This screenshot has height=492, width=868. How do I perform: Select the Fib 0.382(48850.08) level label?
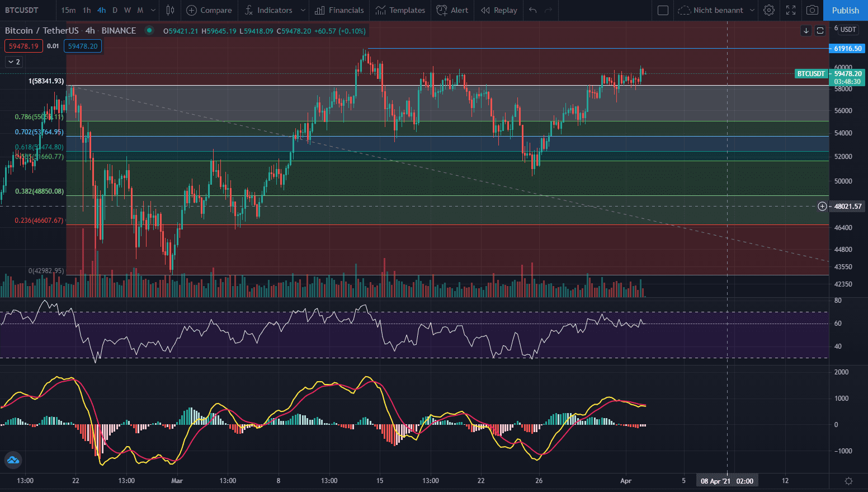[39, 191]
